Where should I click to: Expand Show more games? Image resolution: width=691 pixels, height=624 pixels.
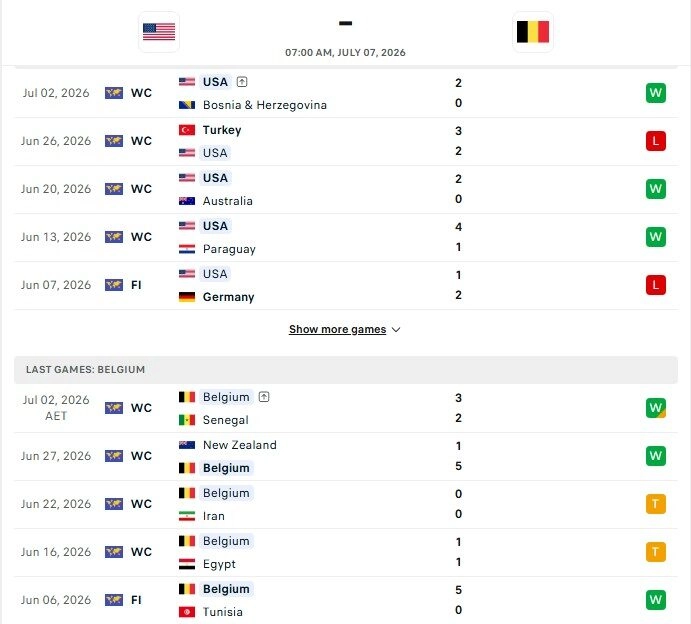point(337,329)
